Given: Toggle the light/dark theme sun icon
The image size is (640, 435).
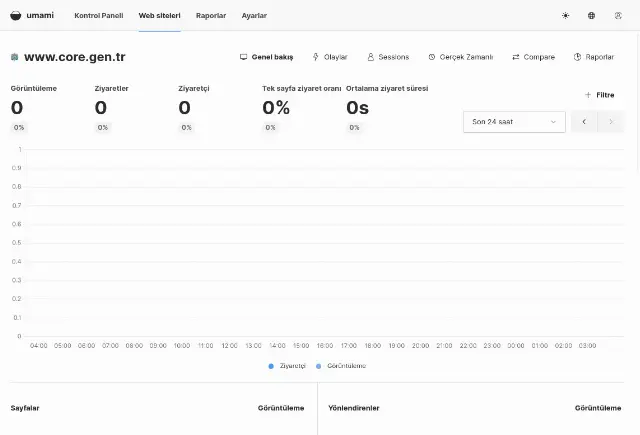Looking at the screenshot, I should coord(565,16).
